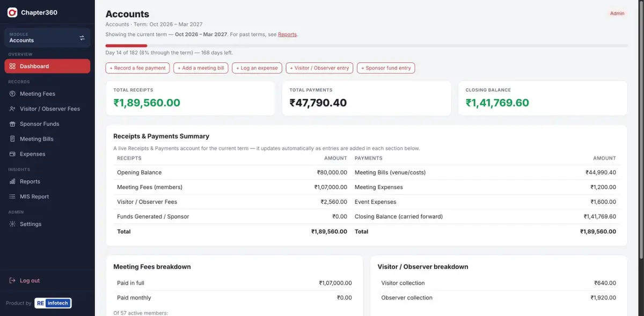Click the Visitor / Observer breakdown heading

423,267
